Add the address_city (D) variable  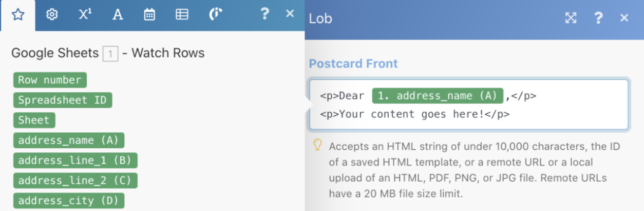pyautogui.click(x=68, y=200)
